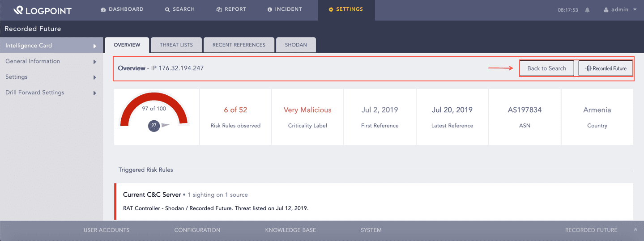Collapse the bottom bar with chevron icon
644x241 pixels.
click(635, 230)
